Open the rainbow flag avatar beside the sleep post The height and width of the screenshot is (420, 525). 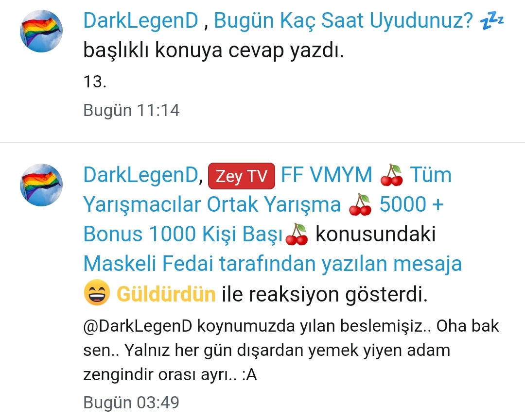(41, 31)
